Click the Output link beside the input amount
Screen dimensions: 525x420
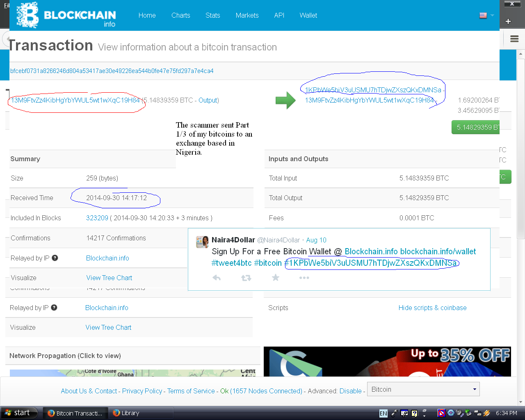208,100
